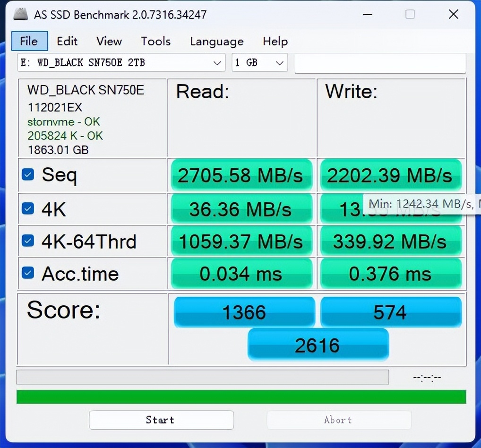Click the 4K read result 36.36 MB/s
Image resolution: width=481 pixels, height=448 pixels.
(x=241, y=209)
